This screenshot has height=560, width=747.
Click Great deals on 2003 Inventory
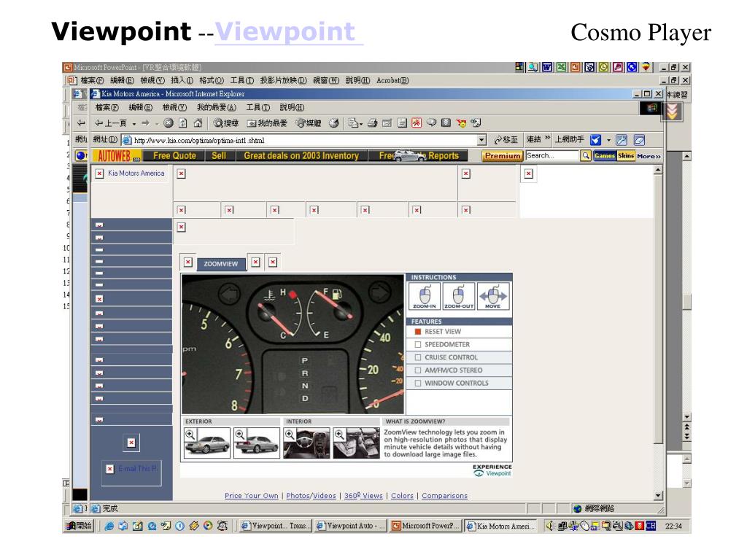pyautogui.click(x=301, y=156)
